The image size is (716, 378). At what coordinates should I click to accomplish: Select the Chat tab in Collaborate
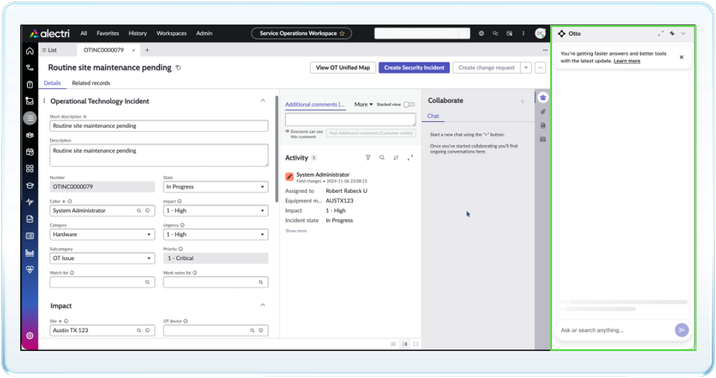(x=433, y=116)
